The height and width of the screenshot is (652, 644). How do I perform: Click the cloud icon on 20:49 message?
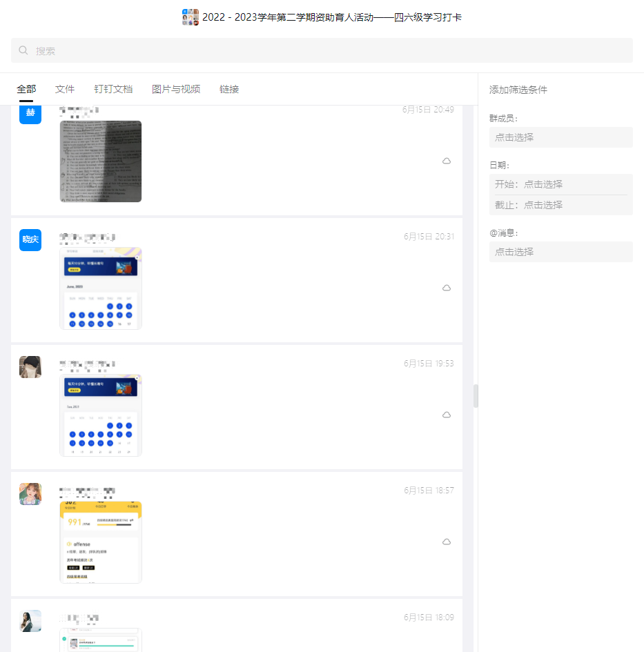point(447,161)
